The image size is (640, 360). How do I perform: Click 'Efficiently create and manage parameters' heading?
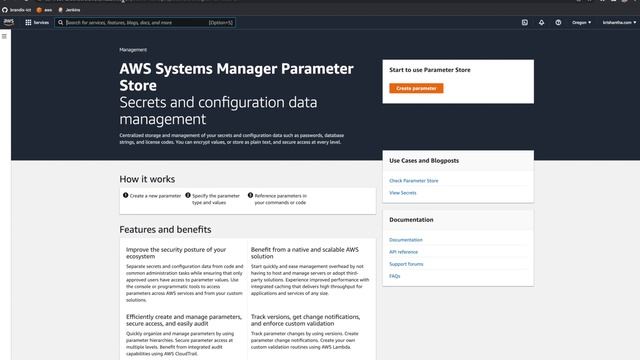coord(184,320)
